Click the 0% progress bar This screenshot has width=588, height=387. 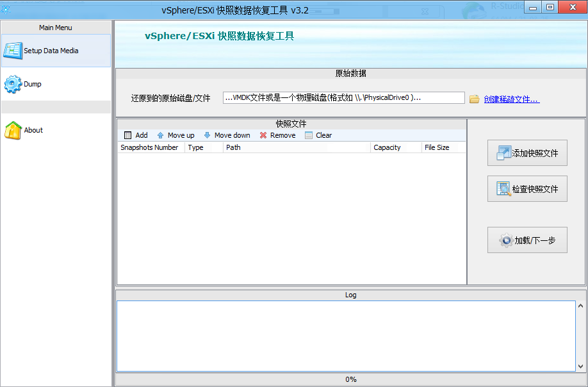click(x=350, y=379)
